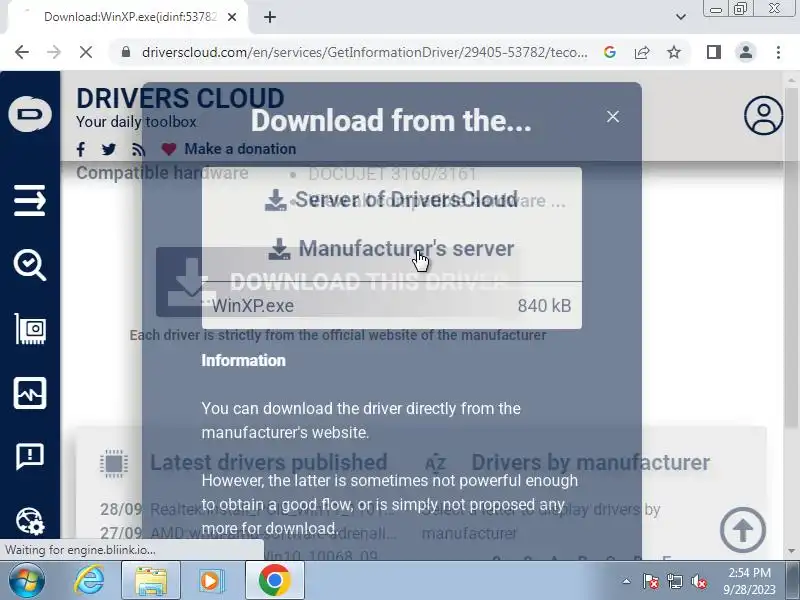Open the globe settings icon in sidebar
The image size is (800, 600).
30,521
